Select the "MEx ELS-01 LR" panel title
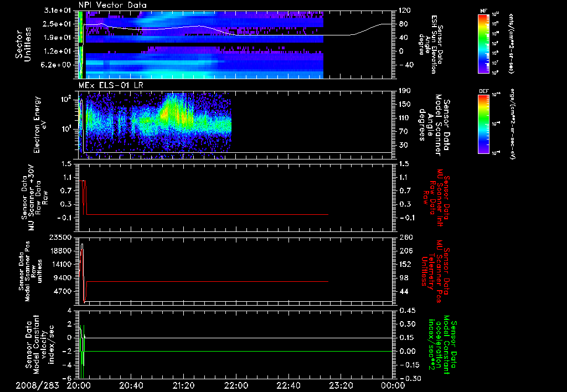This screenshot has height=392, width=567. [x=111, y=85]
